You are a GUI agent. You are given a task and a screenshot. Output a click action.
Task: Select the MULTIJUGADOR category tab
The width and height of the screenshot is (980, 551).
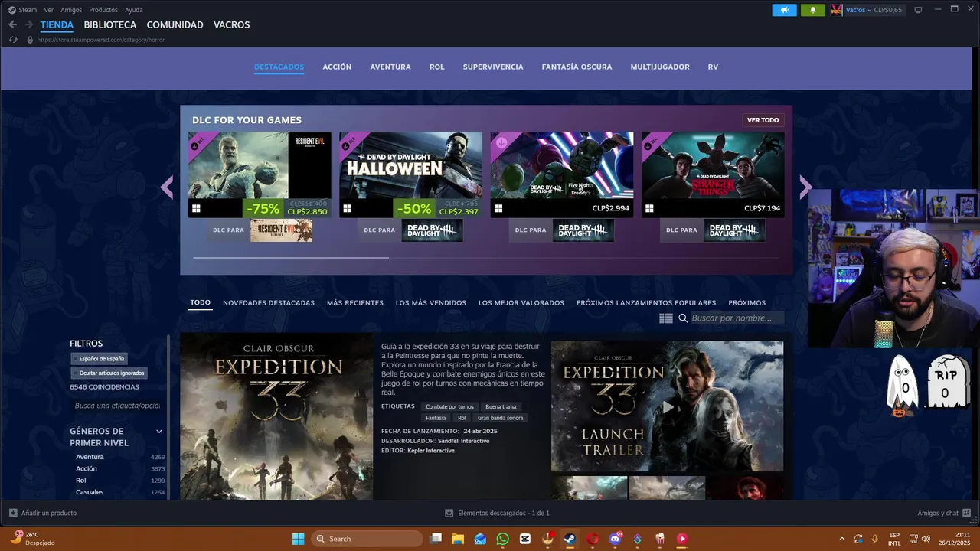click(x=660, y=67)
